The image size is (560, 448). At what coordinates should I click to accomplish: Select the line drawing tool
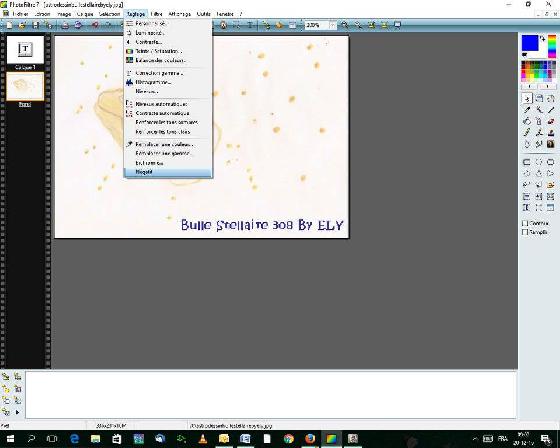pos(551,110)
